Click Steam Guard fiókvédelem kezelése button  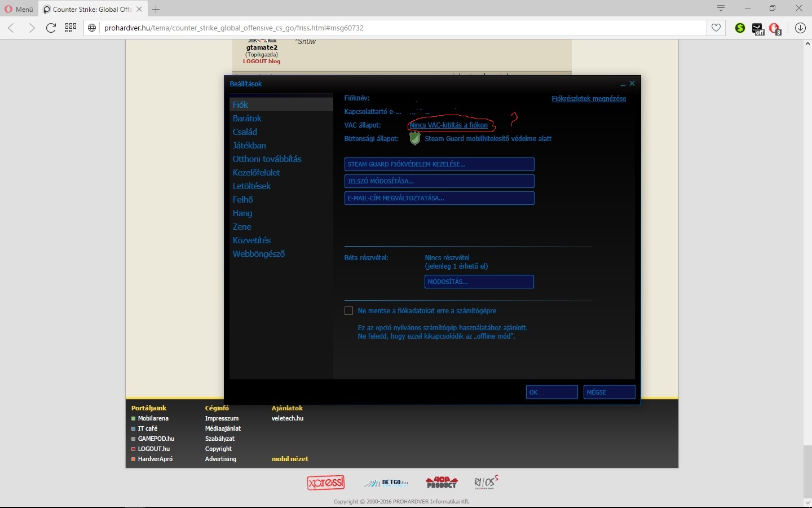pos(439,164)
